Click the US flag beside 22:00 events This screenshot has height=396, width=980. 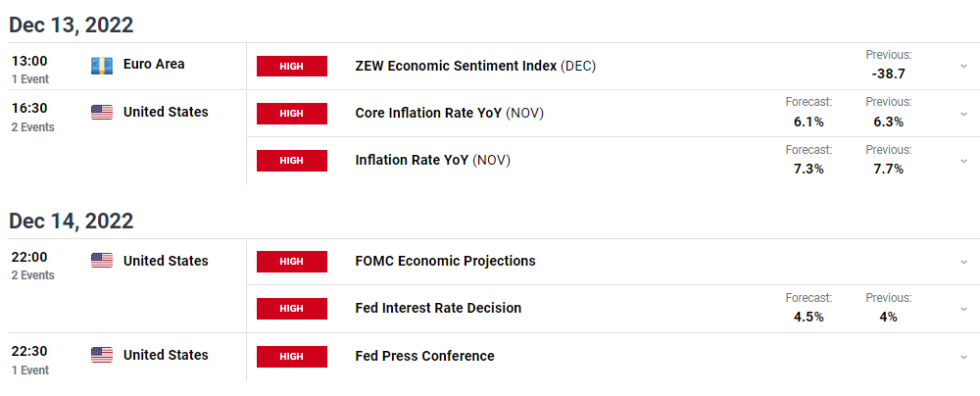click(x=102, y=261)
